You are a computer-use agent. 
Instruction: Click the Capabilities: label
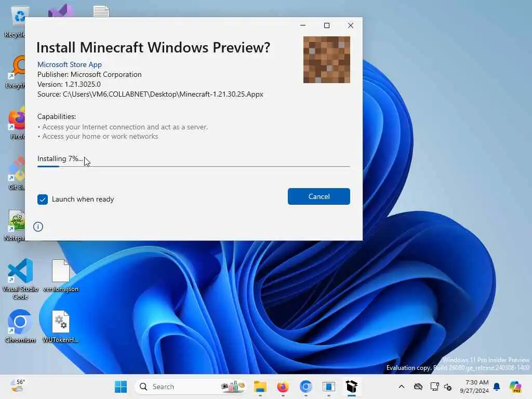57,116
